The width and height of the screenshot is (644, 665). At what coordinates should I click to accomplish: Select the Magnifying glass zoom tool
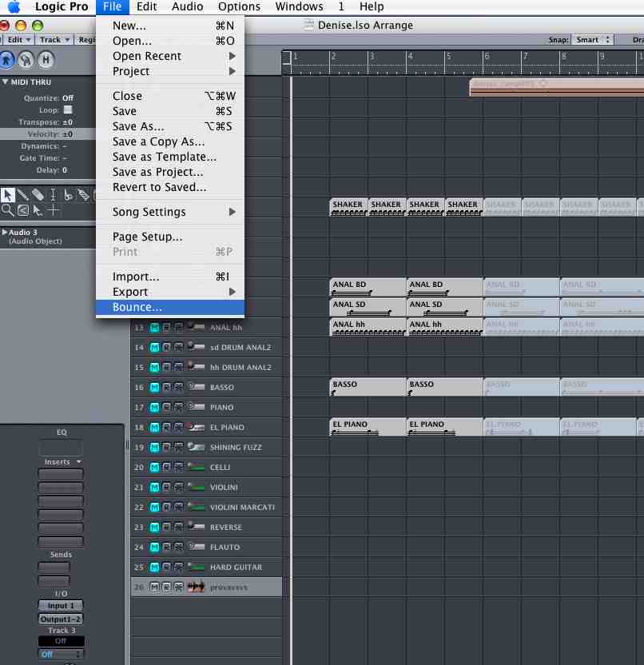click(8, 210)
